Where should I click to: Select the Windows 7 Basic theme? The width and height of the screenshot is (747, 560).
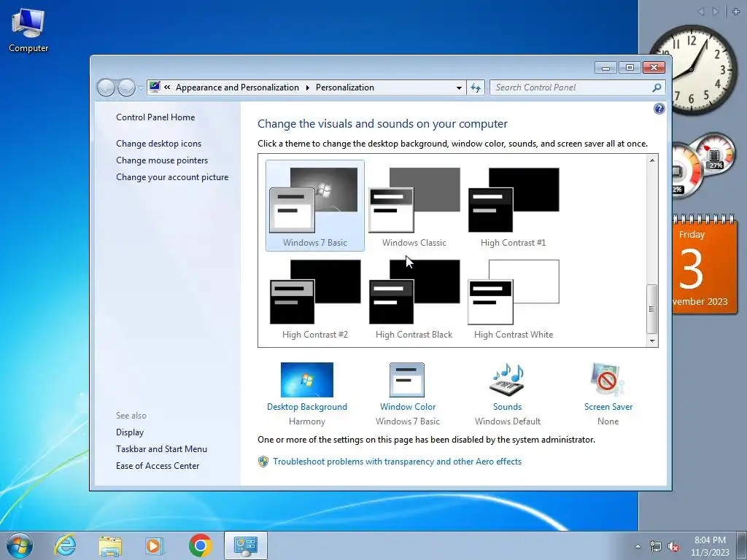[315, 205]
